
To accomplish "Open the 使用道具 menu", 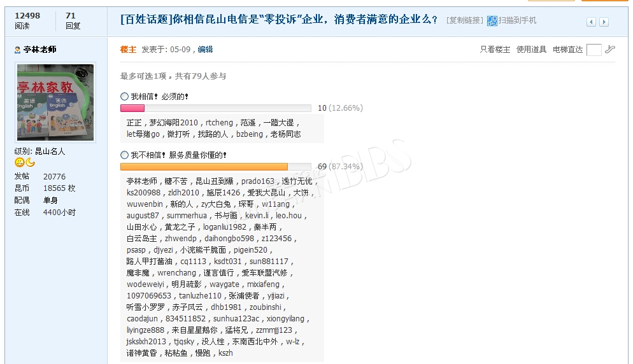I will [531, 50].
